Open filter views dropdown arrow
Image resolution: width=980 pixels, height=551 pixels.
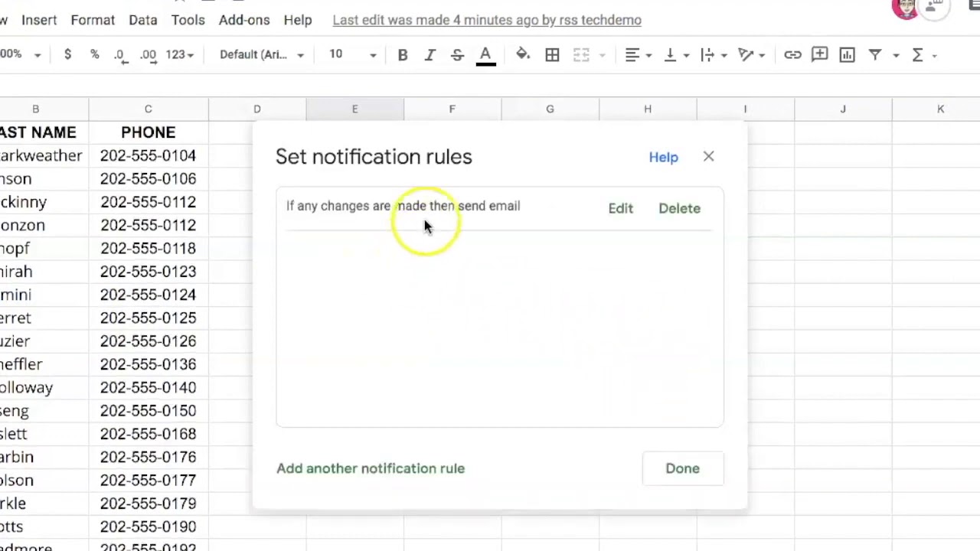tap(895, 55)
